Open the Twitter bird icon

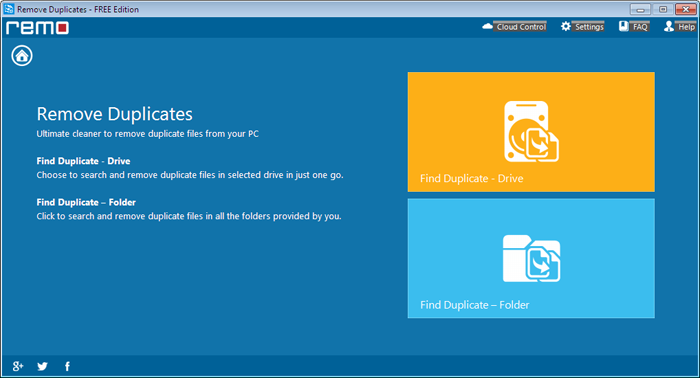click(42, 366)
